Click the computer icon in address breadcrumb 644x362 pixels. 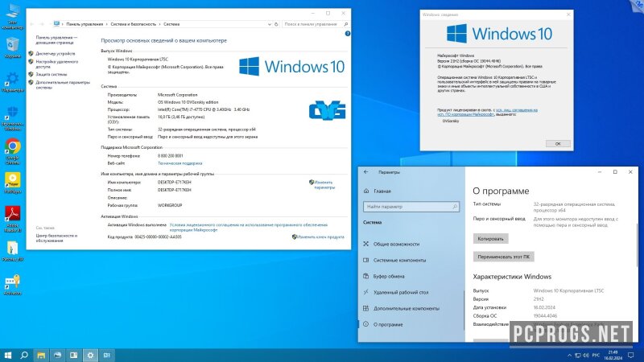pyautogui.click(x=56, y=24)
